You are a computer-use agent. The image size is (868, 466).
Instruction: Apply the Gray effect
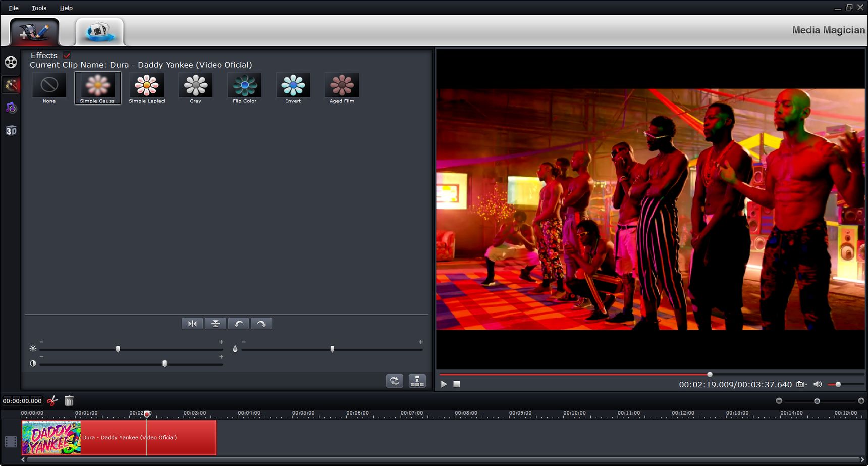[195, 88]
